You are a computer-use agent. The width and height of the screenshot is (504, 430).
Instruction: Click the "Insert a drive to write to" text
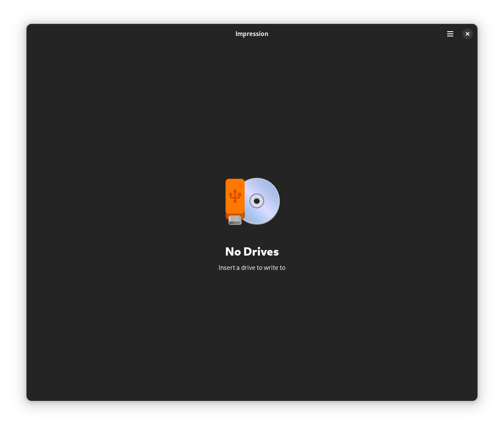252,268
